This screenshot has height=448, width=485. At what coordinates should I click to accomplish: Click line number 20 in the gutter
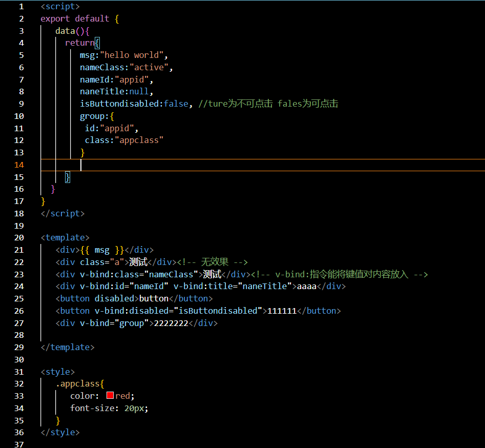(19, 237)
